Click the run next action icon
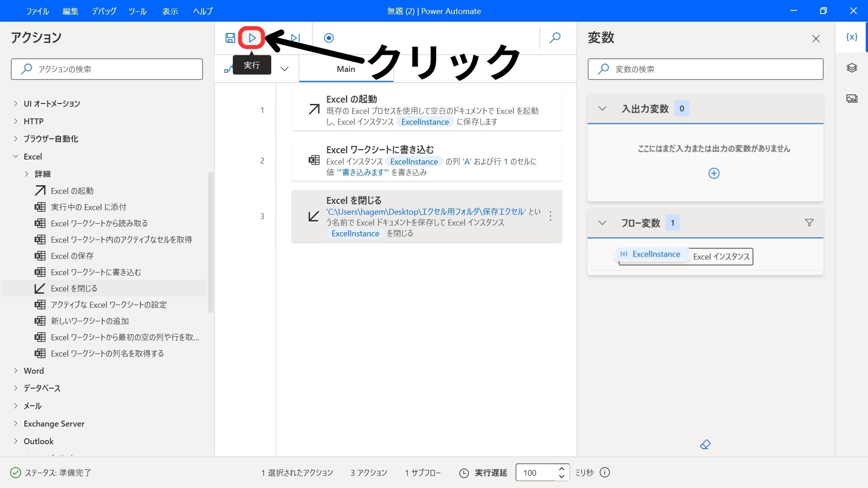This screenshot has height=488, width=868. pos(295,38)
